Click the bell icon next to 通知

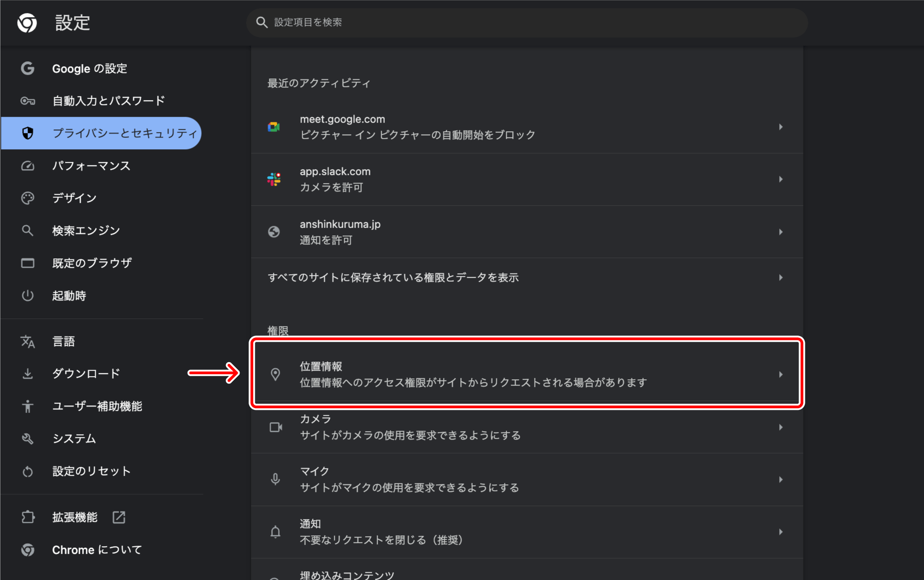point(276,531)
